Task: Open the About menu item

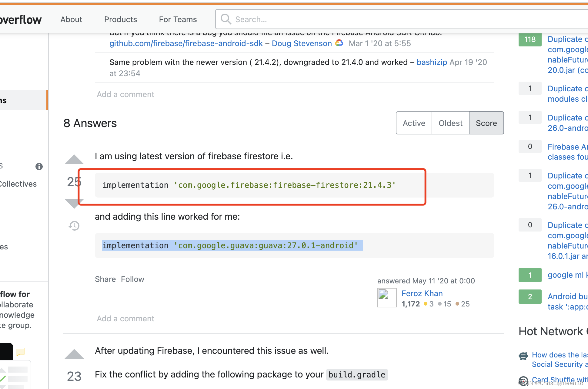Action: [71, 19]
